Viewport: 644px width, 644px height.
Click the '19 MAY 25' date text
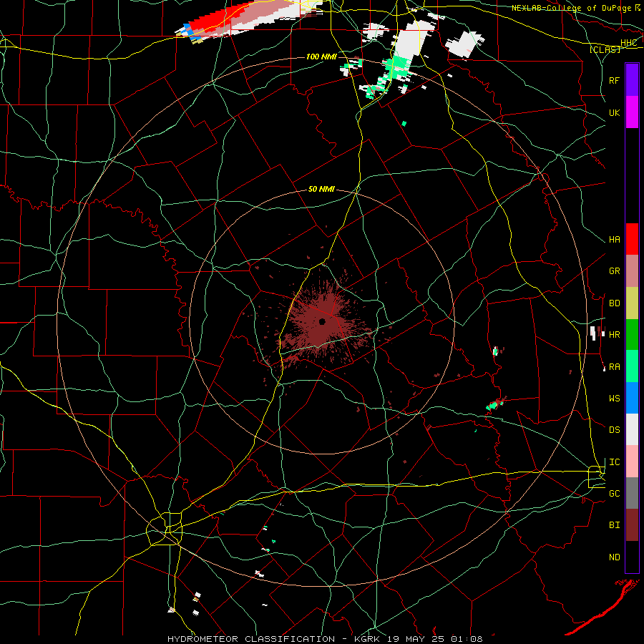coord(416,639)
